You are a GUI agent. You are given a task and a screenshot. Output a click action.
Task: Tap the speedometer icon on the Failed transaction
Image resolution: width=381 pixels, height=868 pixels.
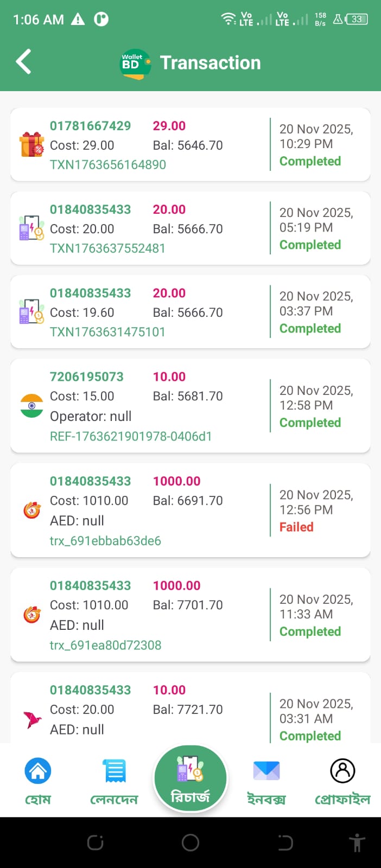31,510
